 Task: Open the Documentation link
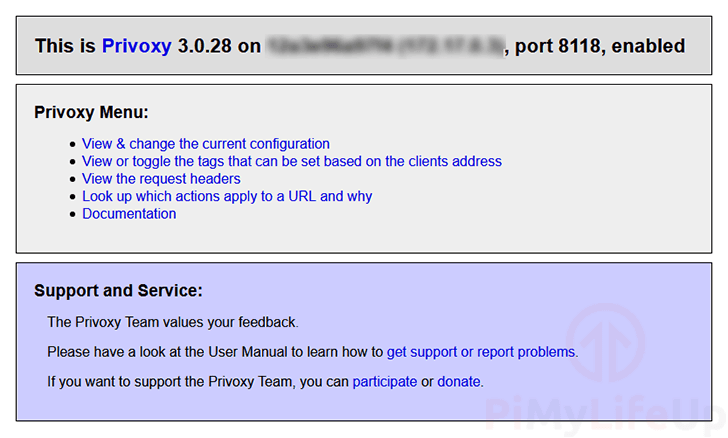click(129, 214)
